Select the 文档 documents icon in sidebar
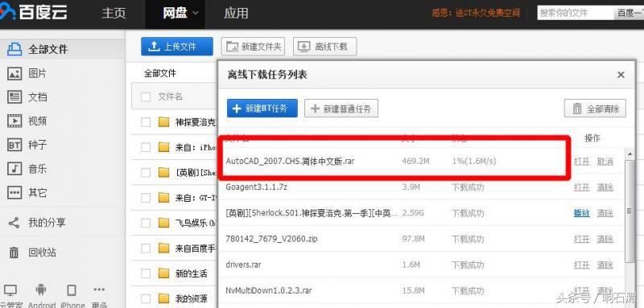Viewport: 644px width, 308px height. (14, 97)
